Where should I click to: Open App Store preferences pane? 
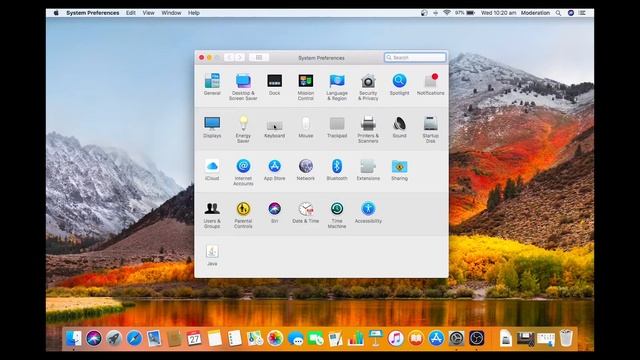pos(274,169)
